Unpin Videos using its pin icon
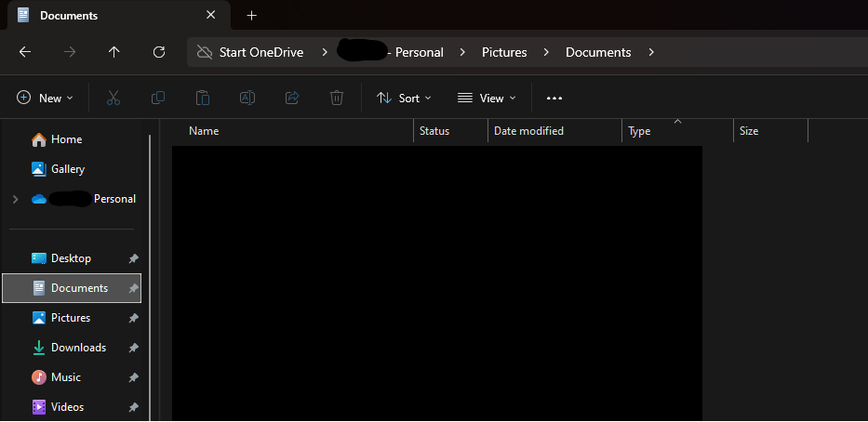Viewport: 868px width, 422px height. tap(133, 408)
